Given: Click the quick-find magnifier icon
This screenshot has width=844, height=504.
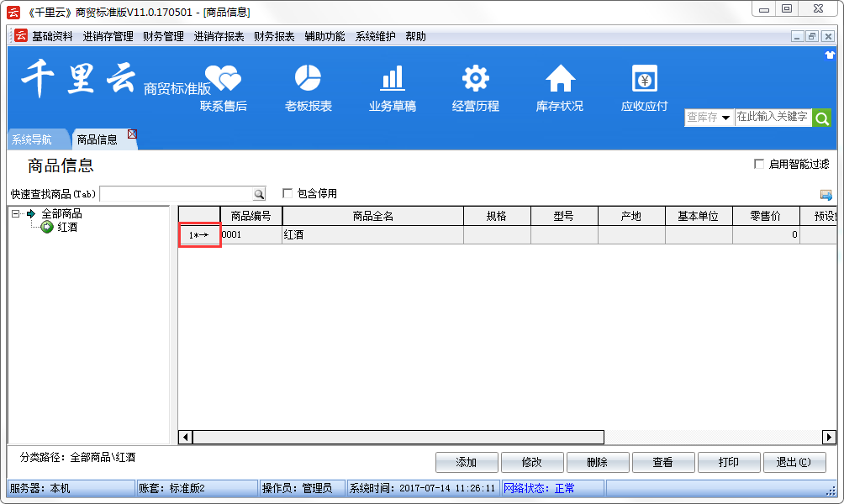Looking at the screenshot, I should point(259,194).
